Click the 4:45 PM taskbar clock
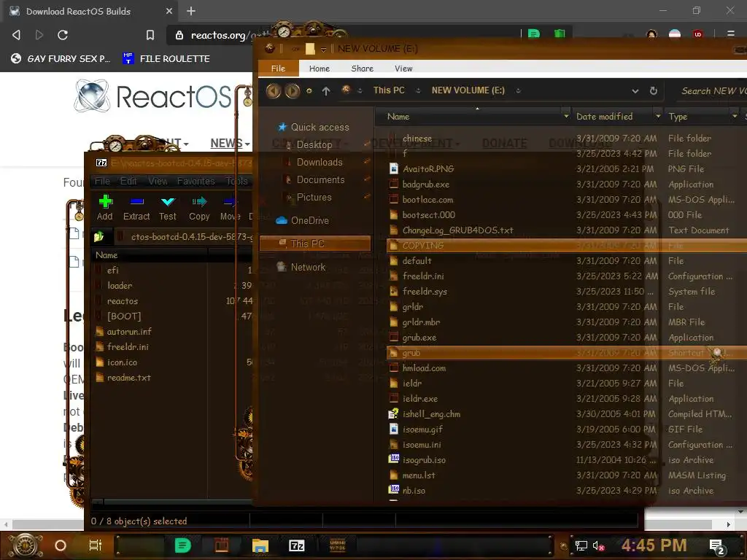 click(x=654, y=545)
